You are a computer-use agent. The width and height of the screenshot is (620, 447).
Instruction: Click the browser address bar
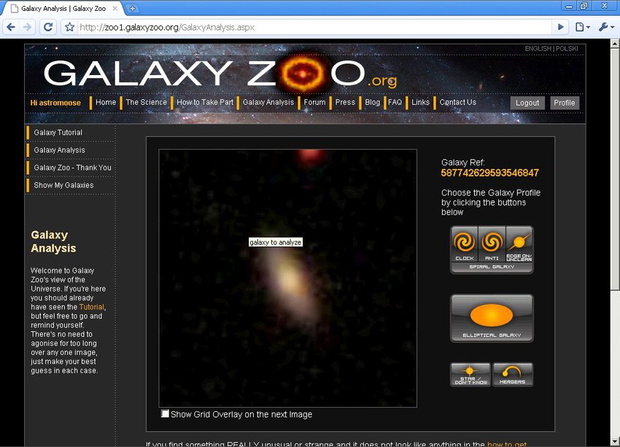[314, 27]
